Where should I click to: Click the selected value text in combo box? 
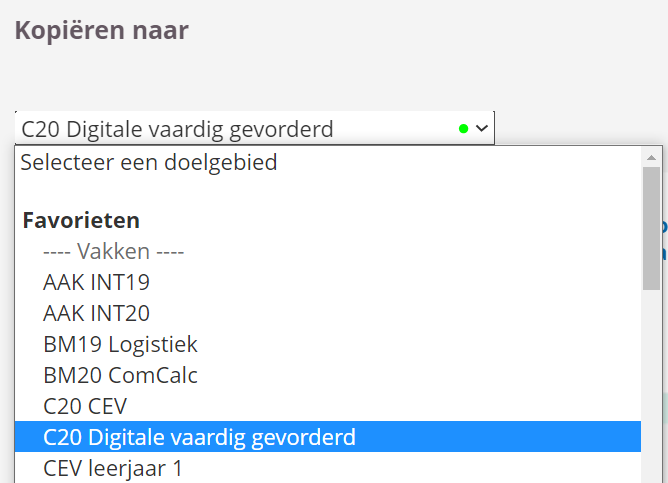(177, 128)
